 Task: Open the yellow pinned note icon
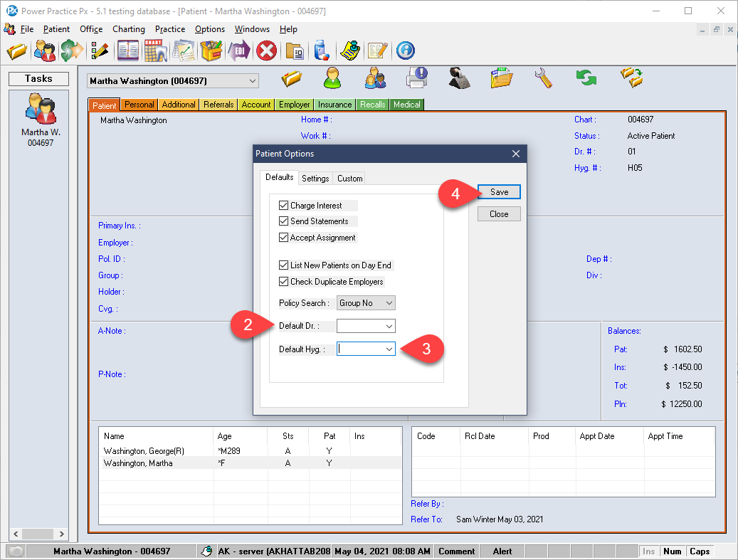(350, 51)
